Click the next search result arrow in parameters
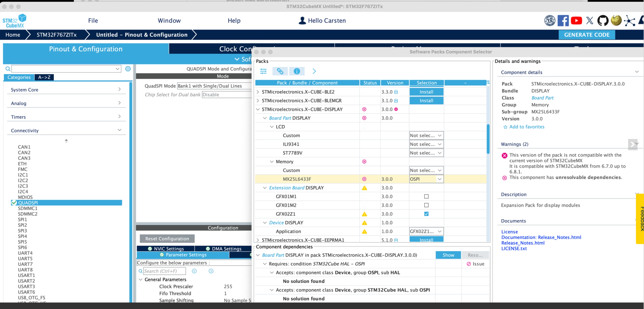The width and height of the screenshot is (644, 309). 211,271
